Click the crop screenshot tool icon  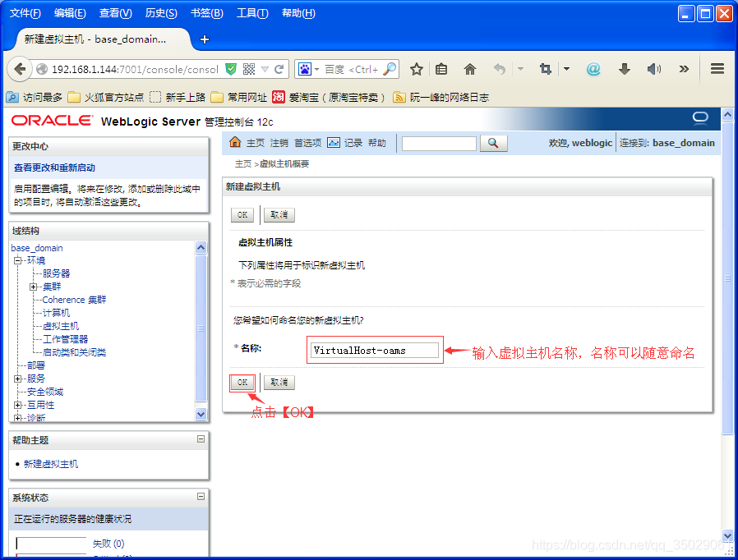546,69
